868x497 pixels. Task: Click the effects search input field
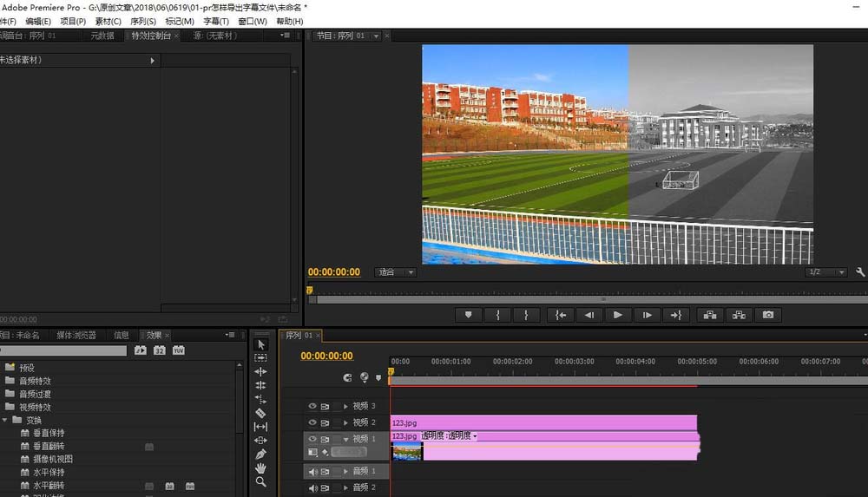(64, 350)
